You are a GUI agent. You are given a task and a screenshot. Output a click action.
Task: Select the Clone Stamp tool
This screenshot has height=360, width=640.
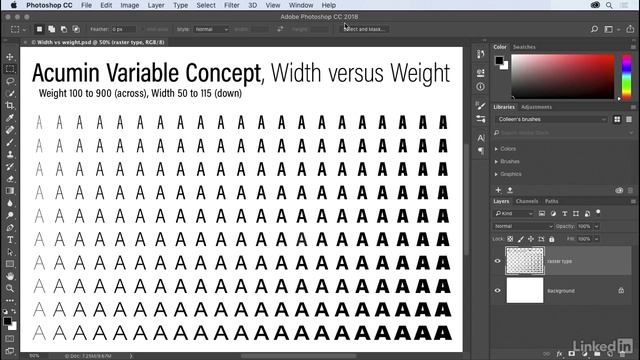click(x=10, y=155)
